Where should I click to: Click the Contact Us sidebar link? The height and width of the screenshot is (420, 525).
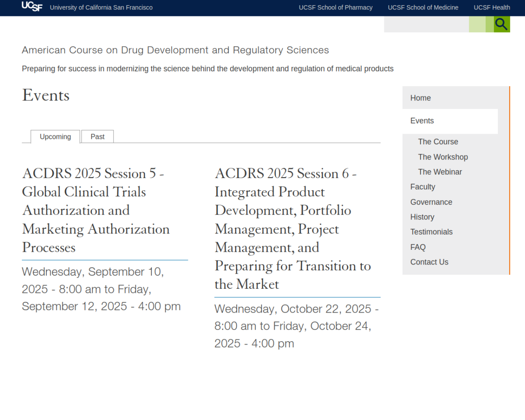[429, 262]
